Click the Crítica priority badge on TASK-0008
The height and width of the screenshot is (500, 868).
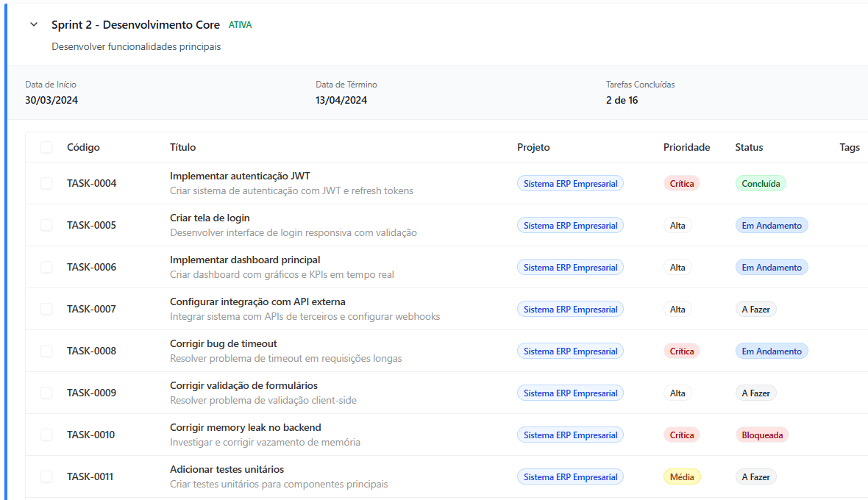(681, 351)
